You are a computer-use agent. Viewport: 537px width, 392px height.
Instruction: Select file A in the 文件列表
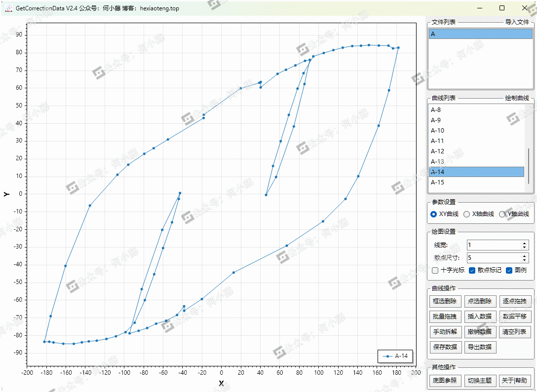point(480,34)
